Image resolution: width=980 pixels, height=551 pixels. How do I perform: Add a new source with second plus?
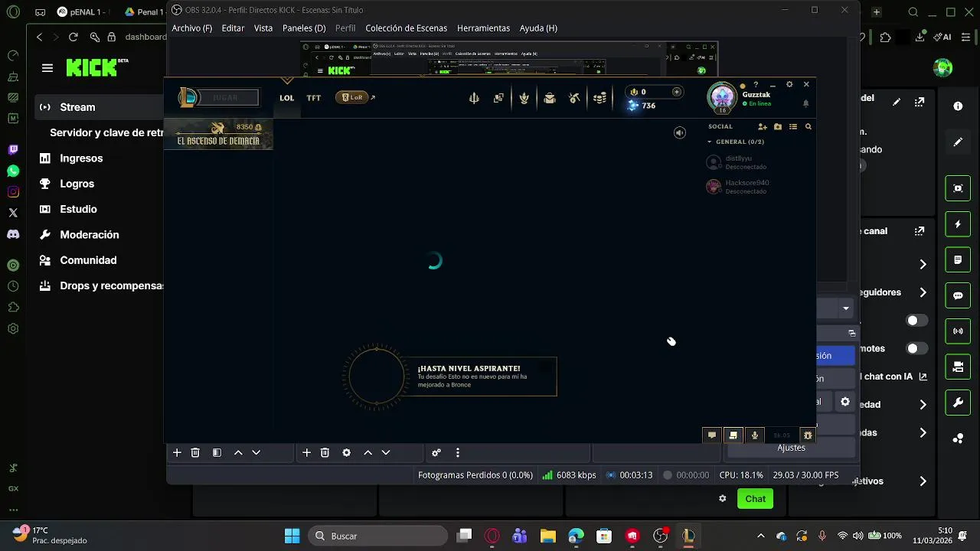[x=306, y=453]
